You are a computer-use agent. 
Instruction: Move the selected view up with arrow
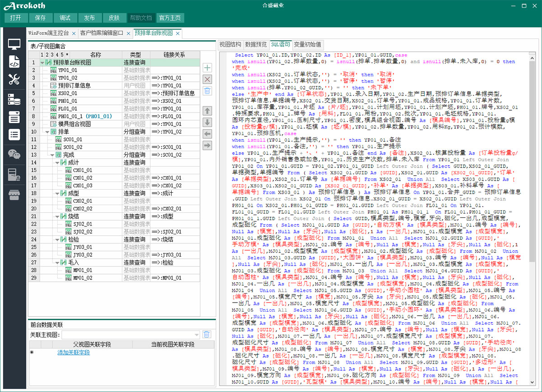coord(207,111)
